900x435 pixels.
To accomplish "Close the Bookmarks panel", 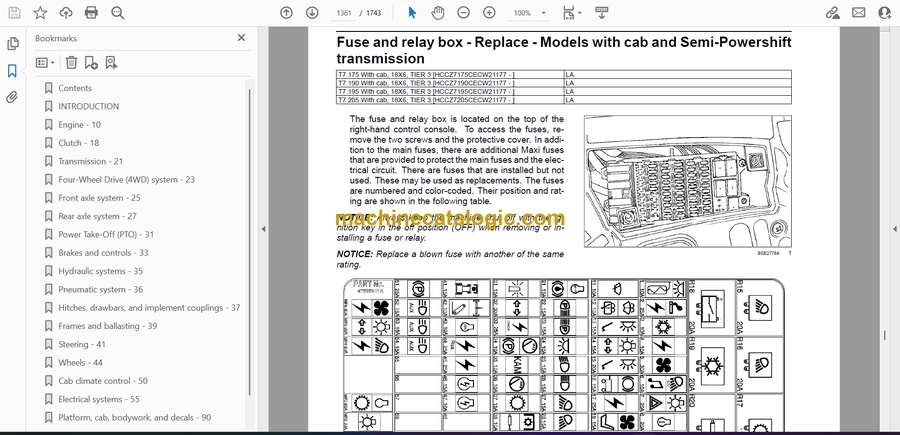I will (x=241, y=38).
